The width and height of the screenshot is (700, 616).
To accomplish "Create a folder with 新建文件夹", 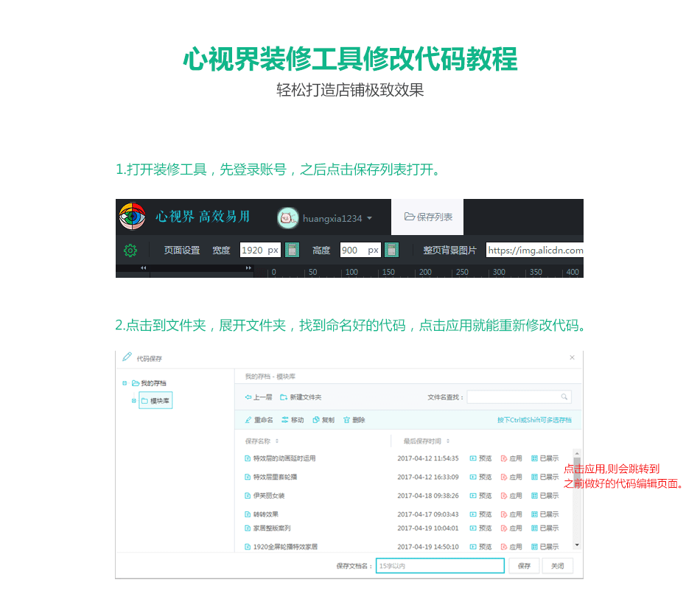I will pyautogui.click(x=301, y=397).
